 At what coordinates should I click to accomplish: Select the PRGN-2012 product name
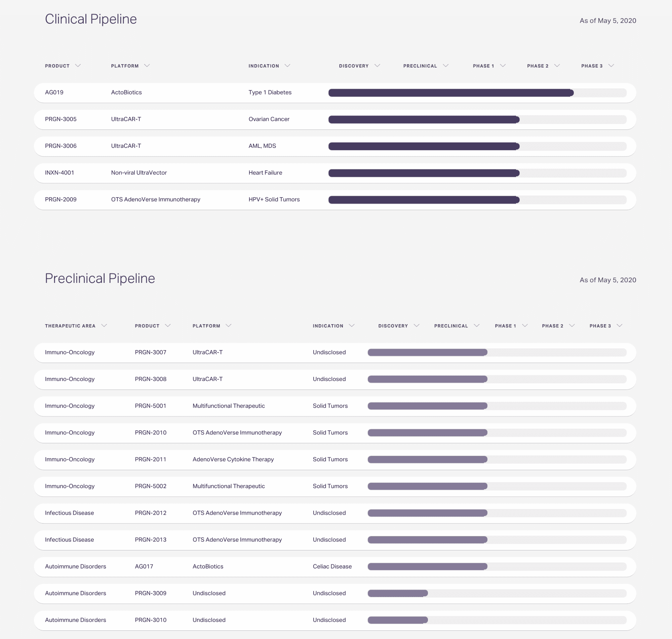tap(151, 513)
